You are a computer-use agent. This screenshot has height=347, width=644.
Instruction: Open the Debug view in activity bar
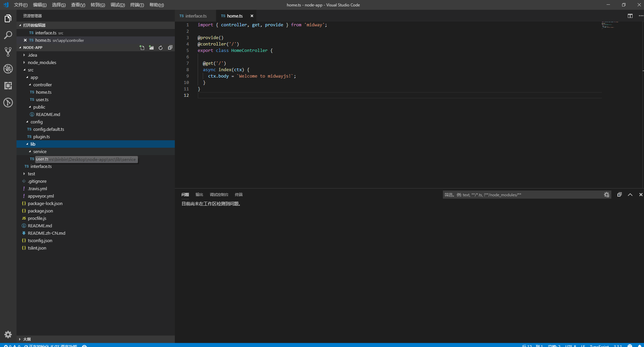coord(8,69)
